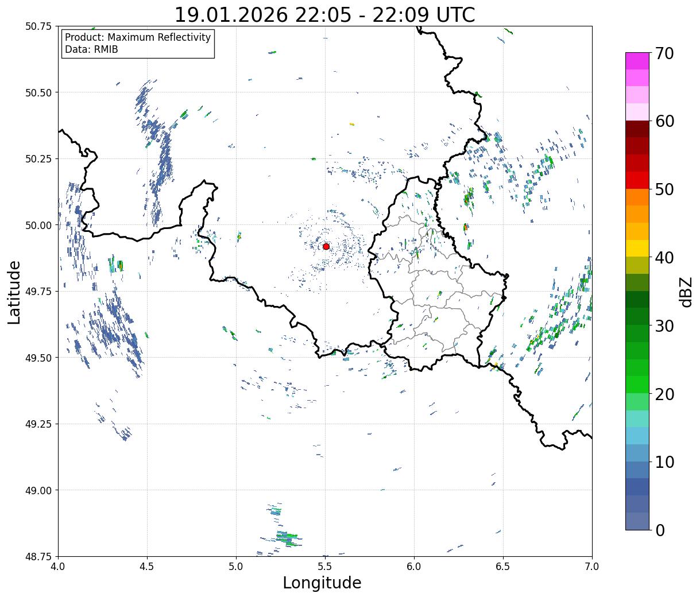The width and height of the screenshot is (700, 597).
Task: Click the colorbar tick label 10
Action: 664,462
